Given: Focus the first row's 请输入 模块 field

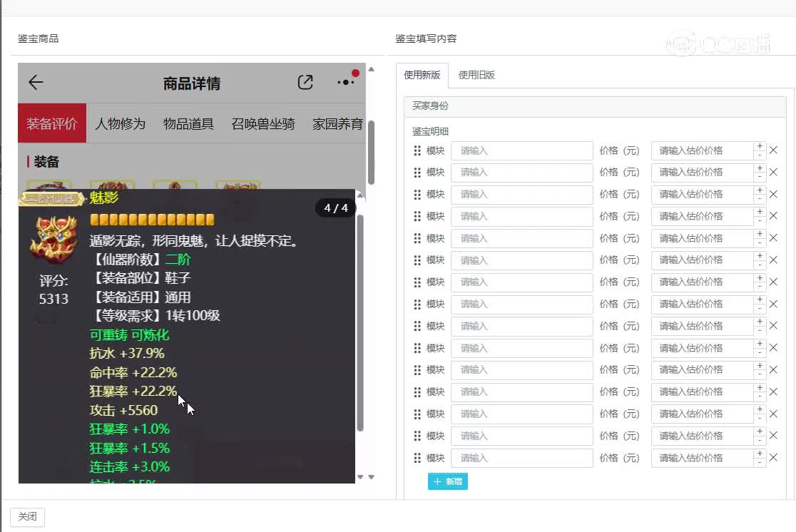Looking at the screenshot, I should point(522,150).
